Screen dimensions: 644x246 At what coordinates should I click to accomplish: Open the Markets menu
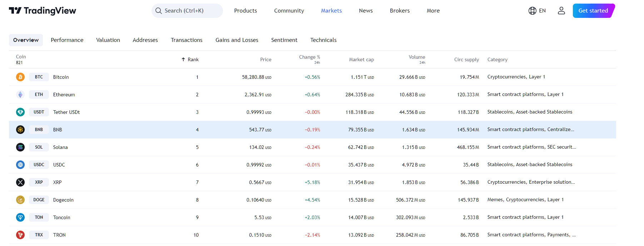click(x=331, y=11)
